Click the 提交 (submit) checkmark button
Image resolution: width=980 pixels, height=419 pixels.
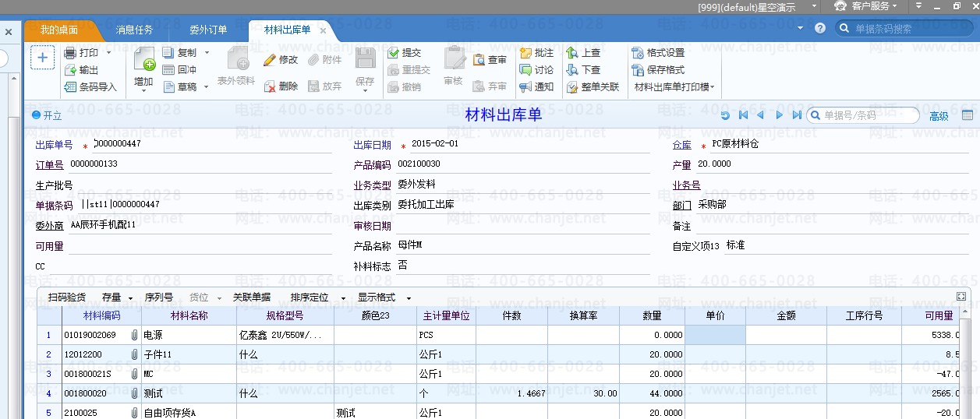click(404, 53)
